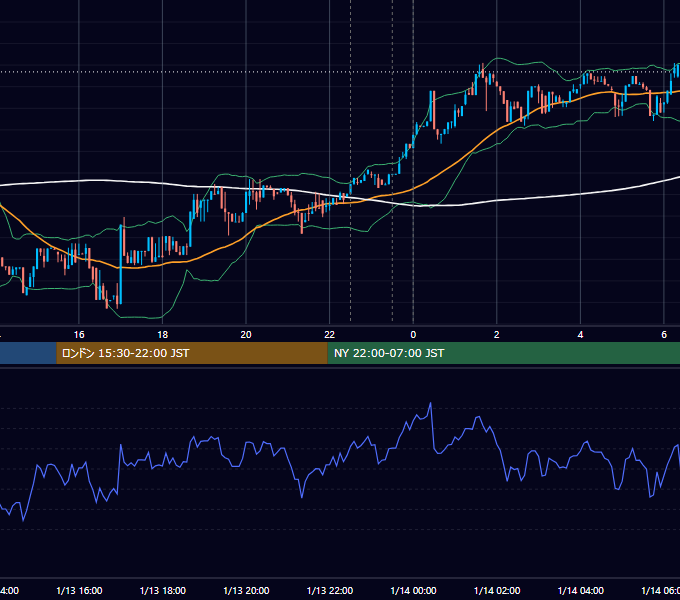Click the 1/14 02:00 time label

tap(497, 590)
